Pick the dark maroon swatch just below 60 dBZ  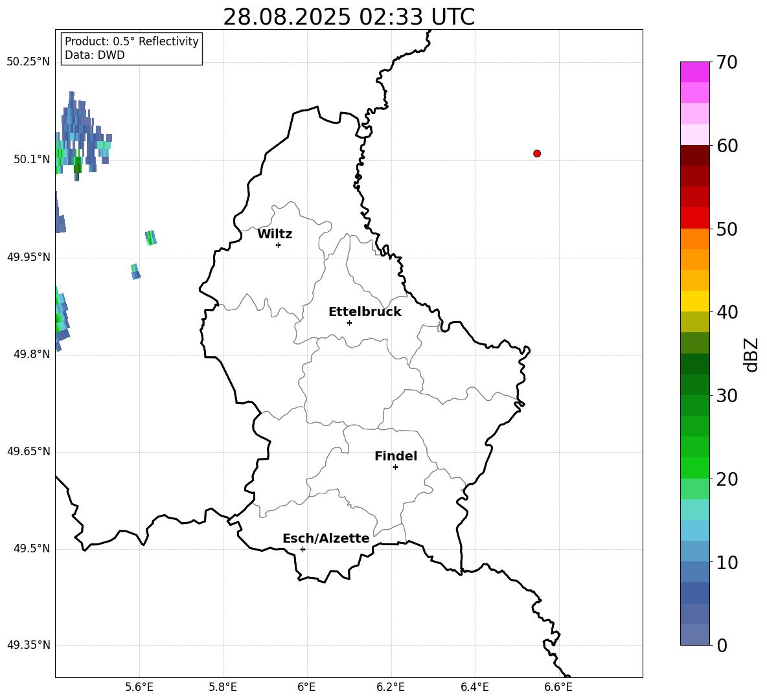pos(694,155)
